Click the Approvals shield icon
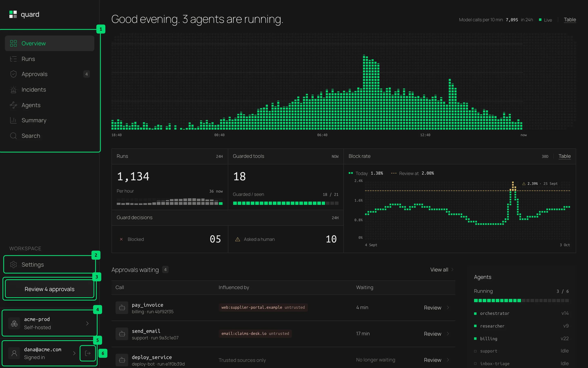Viewport: 588px width, 368px height. [13, 74]
